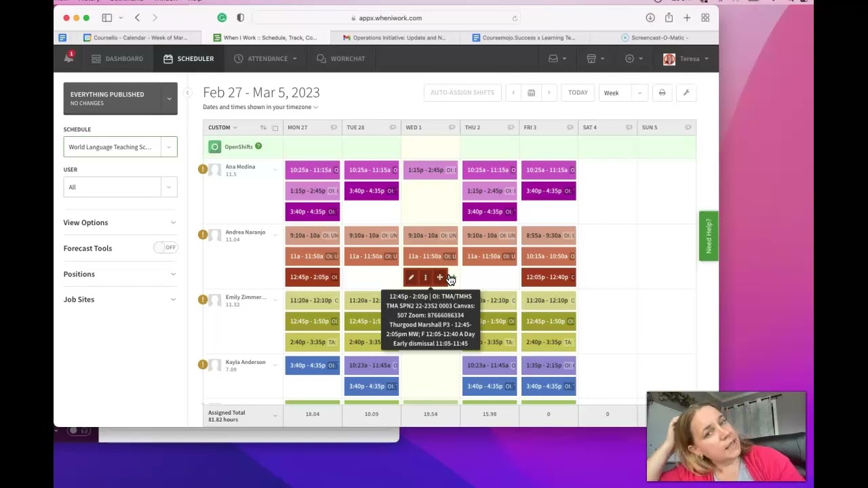The height and width of the screenshot is (488, 868).
Task: Open Andrea Naranjo's Friday 12:05p-12:40p shift
Action: click(549, 277)
